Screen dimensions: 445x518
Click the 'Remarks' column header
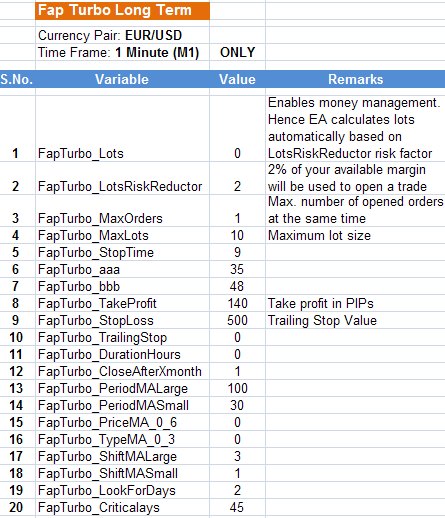coord(355,79)
